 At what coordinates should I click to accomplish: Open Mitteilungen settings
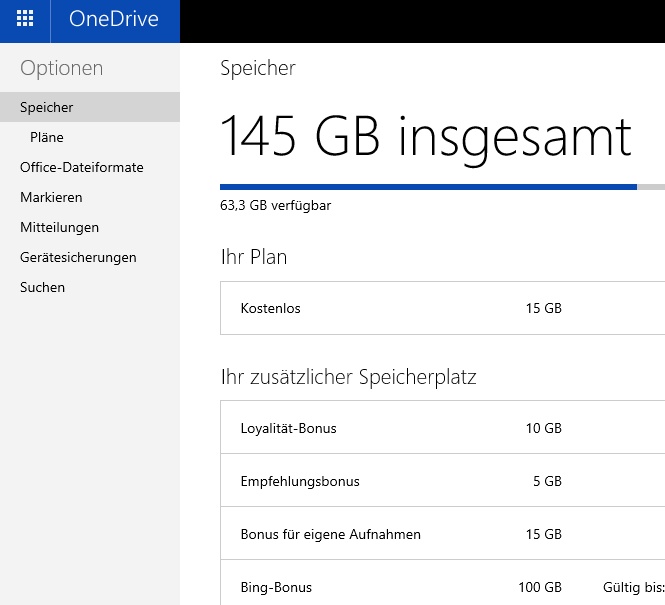(x=59, y=227)
